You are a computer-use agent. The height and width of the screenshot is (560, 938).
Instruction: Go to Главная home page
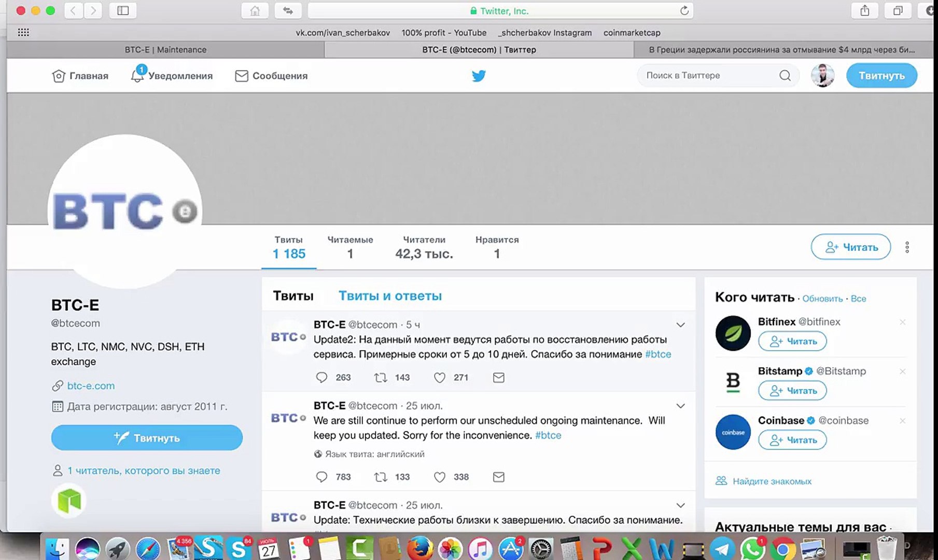click(x=80, y=76)
